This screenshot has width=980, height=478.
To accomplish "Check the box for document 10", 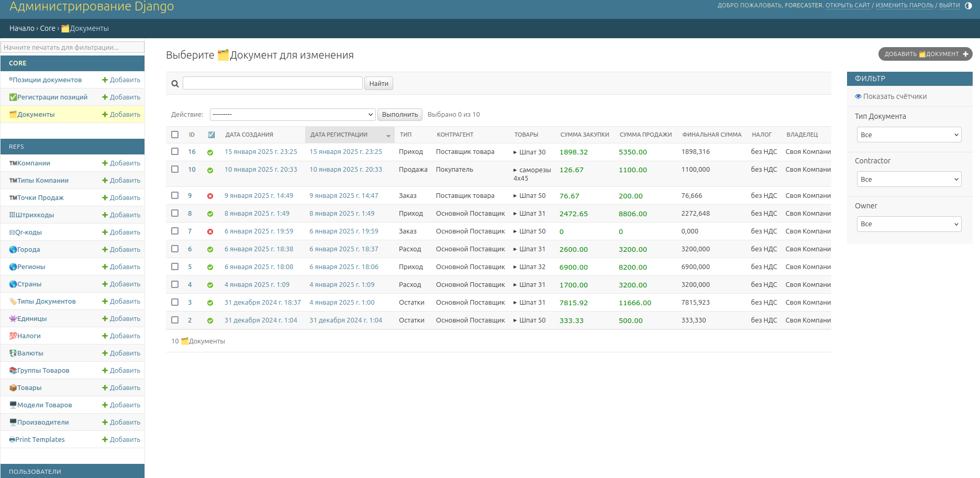I will 175,169.
